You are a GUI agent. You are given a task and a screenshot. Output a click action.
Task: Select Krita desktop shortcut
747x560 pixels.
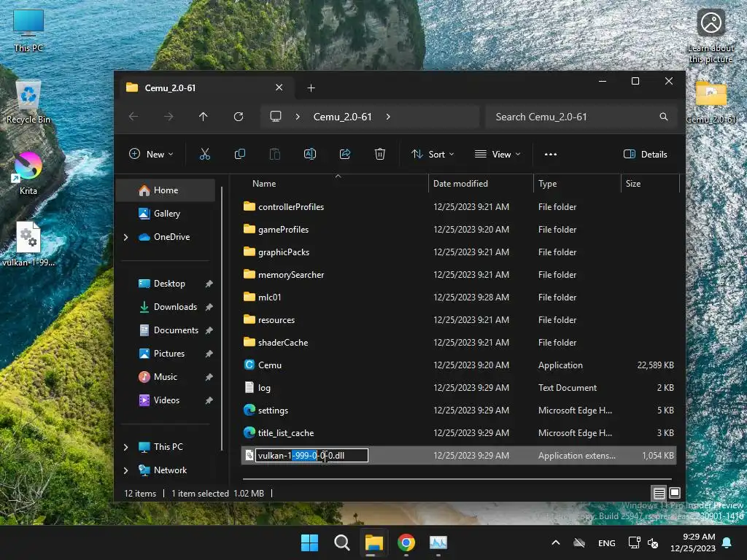(x=28, y=174)
